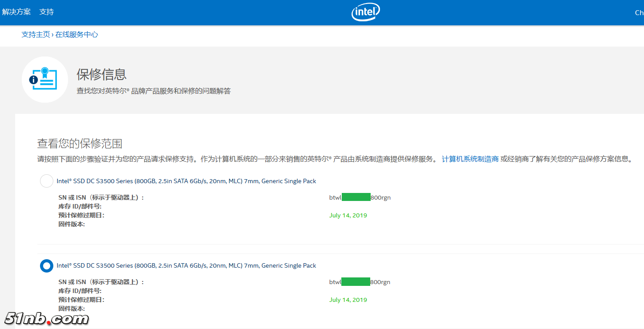Open 在线服务中心 breadcrumb link

[76, 34]
